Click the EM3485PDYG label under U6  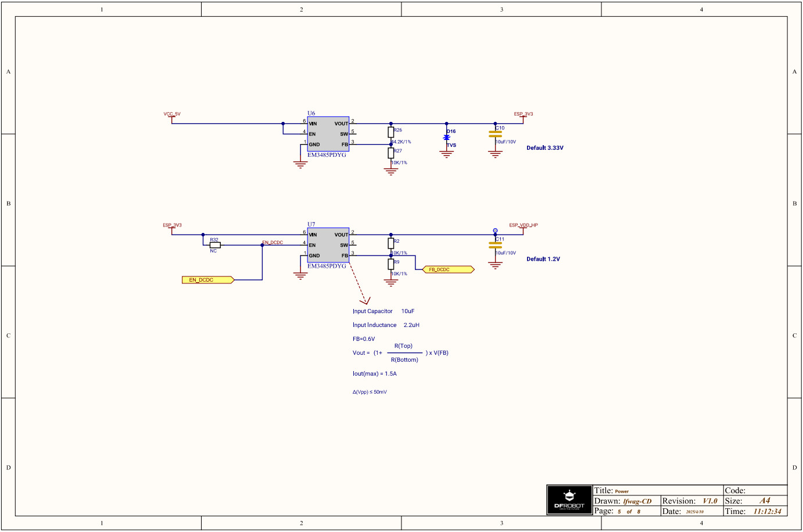click(327, 155)
